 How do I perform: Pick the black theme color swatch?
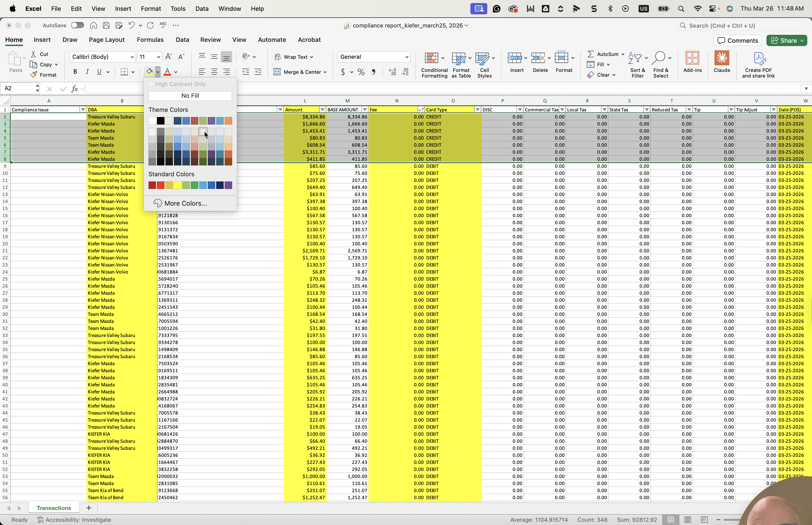click(x=160, y=121)
